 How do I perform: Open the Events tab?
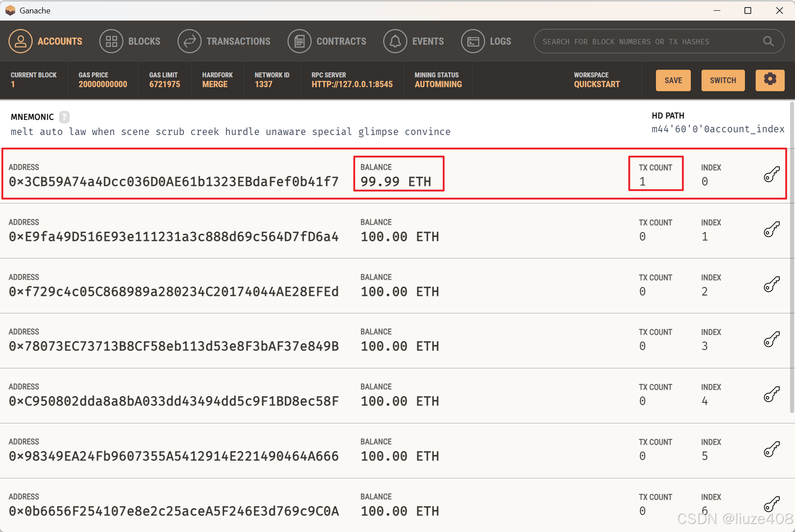pos(414,41)
